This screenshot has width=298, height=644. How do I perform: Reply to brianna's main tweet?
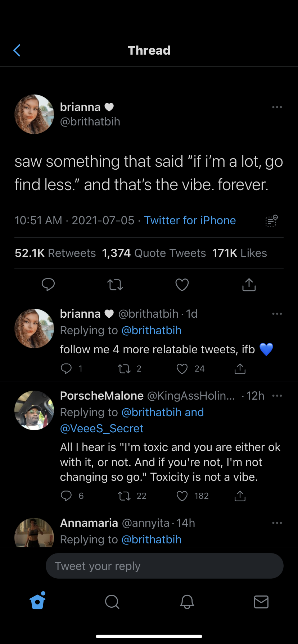(x=48, y=285)
